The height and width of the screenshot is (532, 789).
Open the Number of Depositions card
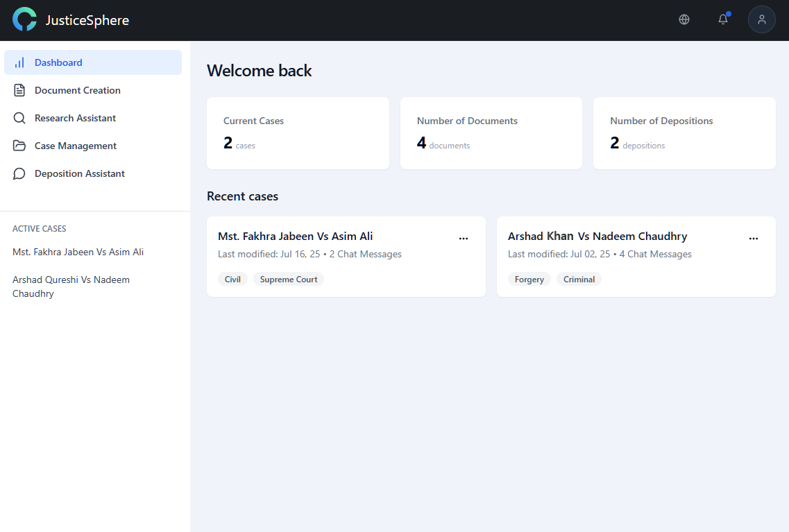(684, 133)
